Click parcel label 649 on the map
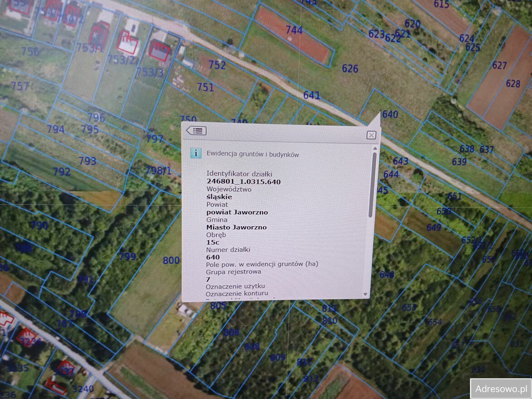The image size is (532, 399). (x=434, y=227)
